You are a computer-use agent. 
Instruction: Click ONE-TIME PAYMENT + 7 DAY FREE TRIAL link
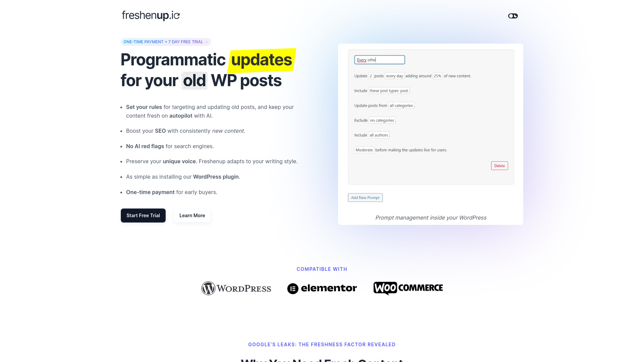(x=165, y=42)
